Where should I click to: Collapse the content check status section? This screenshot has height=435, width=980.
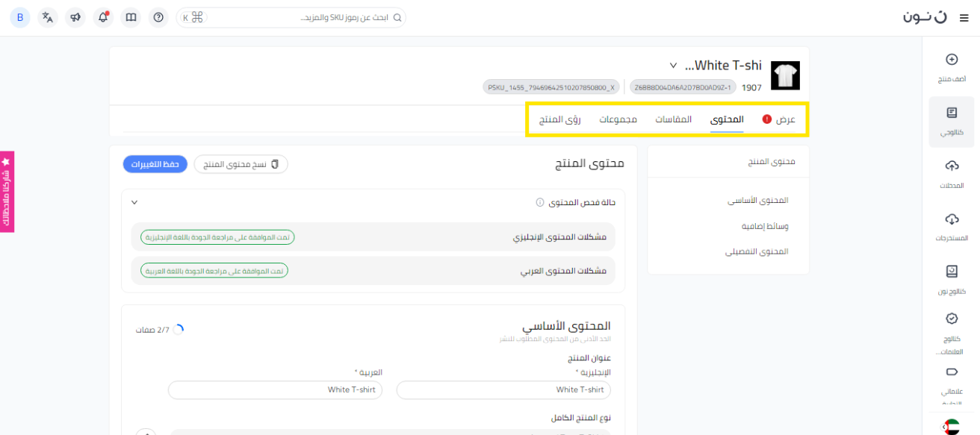coord(134,202)
